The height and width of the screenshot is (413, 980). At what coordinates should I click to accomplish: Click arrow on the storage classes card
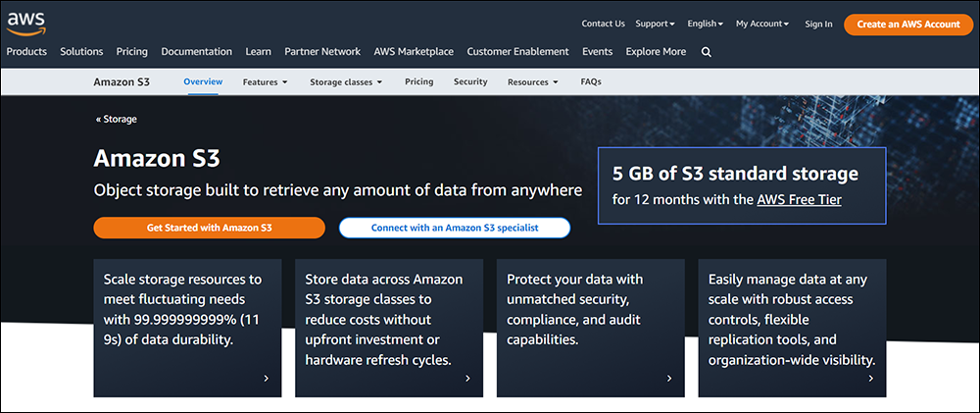click(x=467, y=378)
